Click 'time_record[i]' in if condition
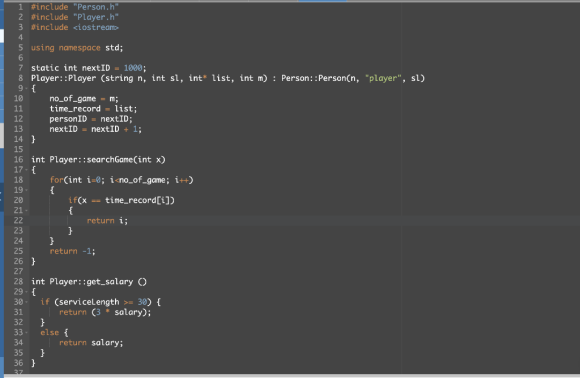Image resolution: width=580 pixels, height=378 pixels. (137, 200)
